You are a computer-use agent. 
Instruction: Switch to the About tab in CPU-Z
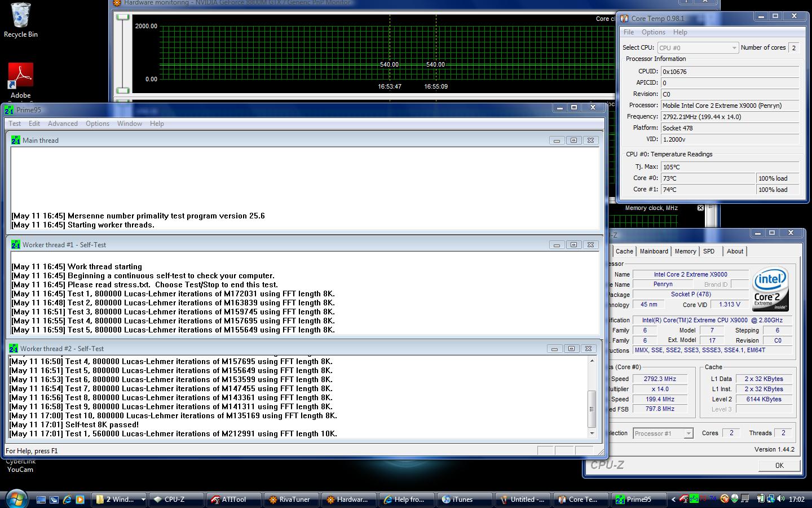point(735,251)
